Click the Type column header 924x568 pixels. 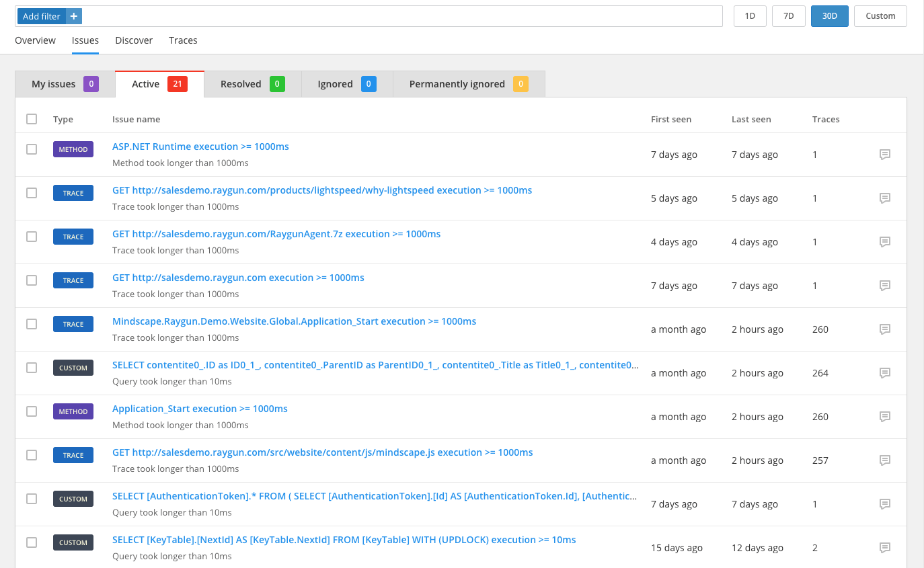63,119
